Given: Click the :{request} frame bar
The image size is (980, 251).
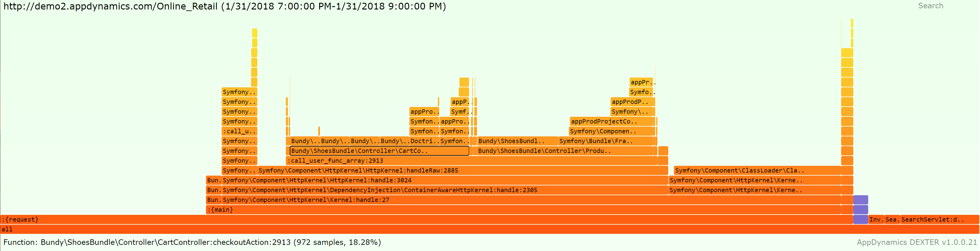Looking at the screenshot, I should 426,219.
